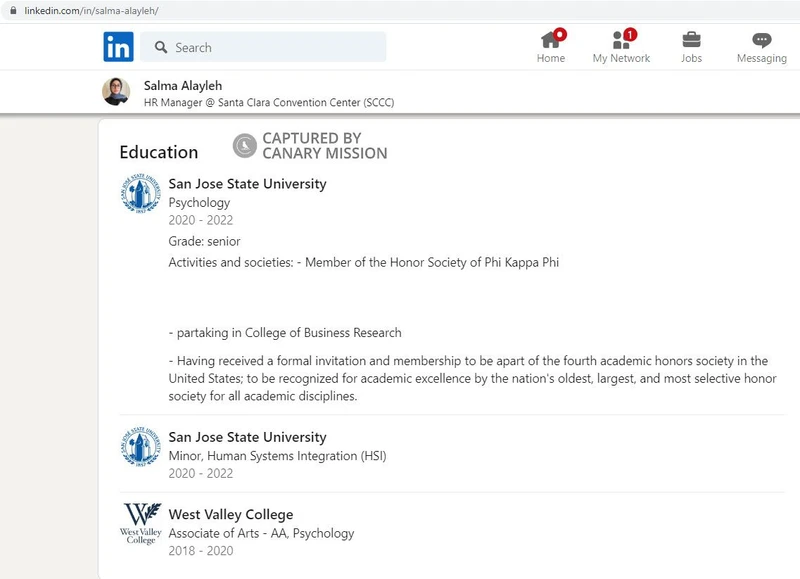Image resolution: width=800 pixels, height=579 pixels.
Task: Select the Jobs nav label
Action: pos(691,58)
